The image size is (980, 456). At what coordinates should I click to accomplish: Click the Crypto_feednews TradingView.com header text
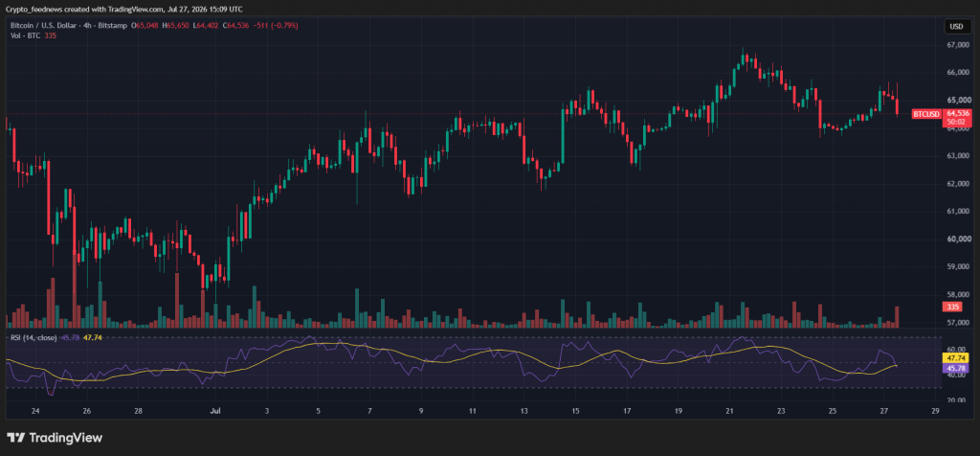124,10
